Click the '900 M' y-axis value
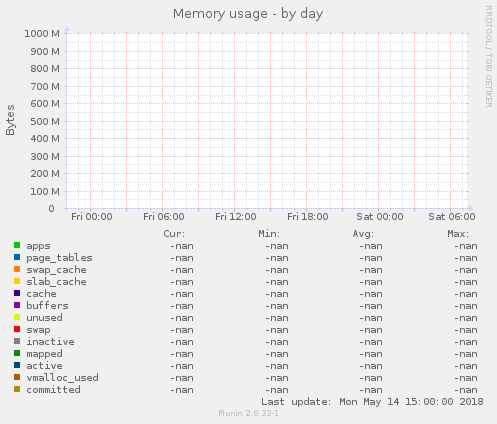 point(45,52)
